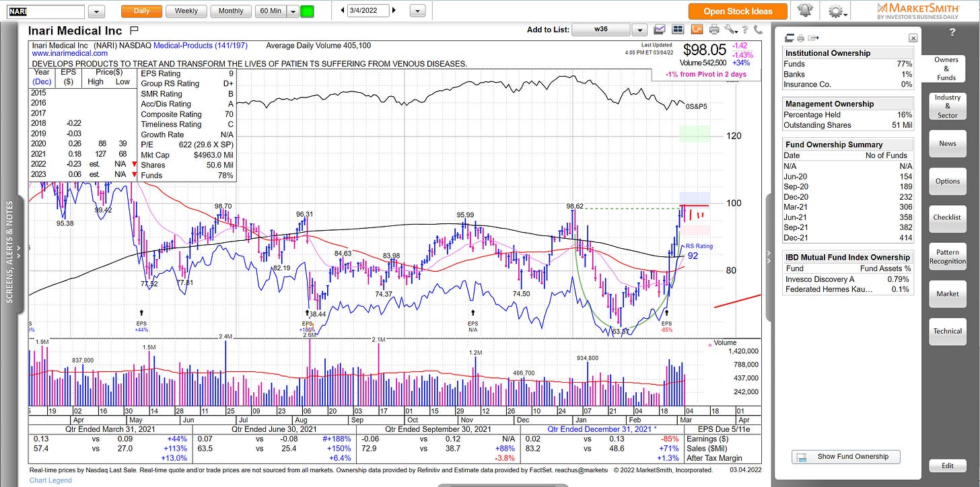Open the News tab
This screenshot has height=487, width=980.
click(947, 143)
